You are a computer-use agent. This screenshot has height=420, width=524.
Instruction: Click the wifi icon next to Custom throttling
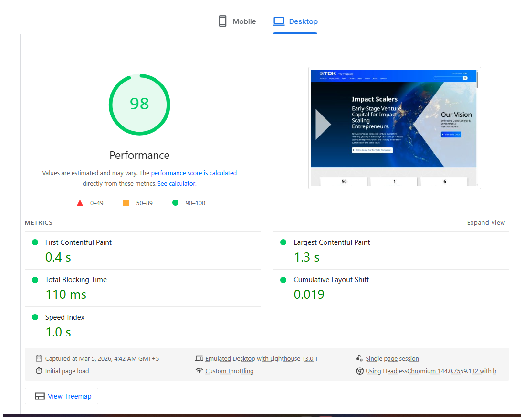(199, 371)
